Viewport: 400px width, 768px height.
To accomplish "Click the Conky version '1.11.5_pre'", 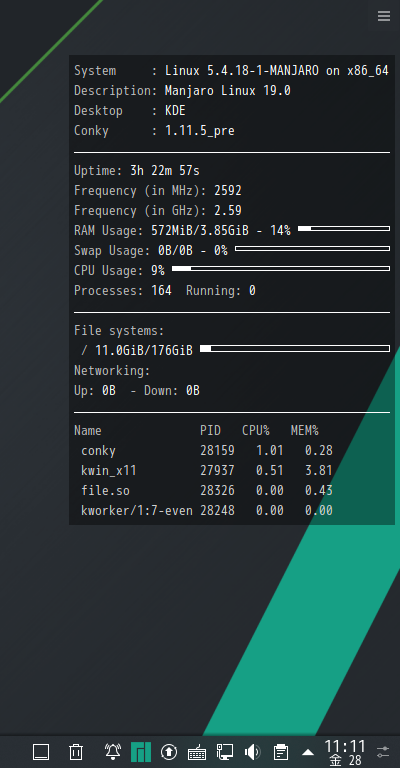I will pyautogui.click(x=200, y=131).
